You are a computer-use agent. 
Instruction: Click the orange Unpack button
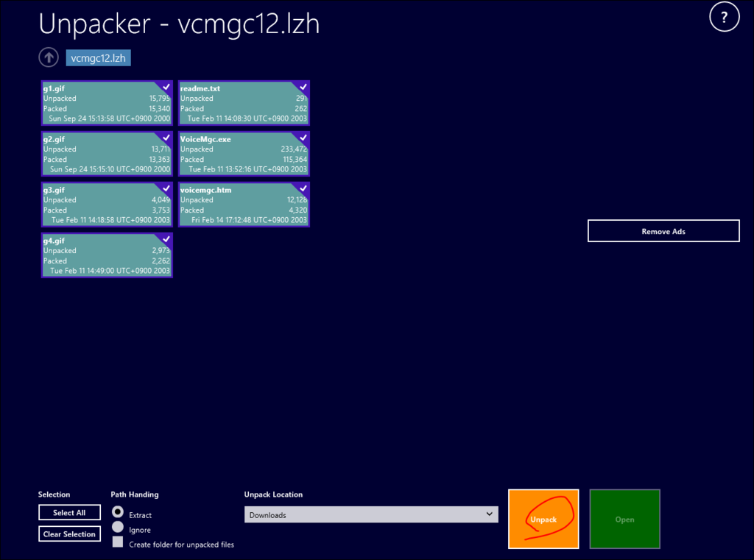(543, 519)
